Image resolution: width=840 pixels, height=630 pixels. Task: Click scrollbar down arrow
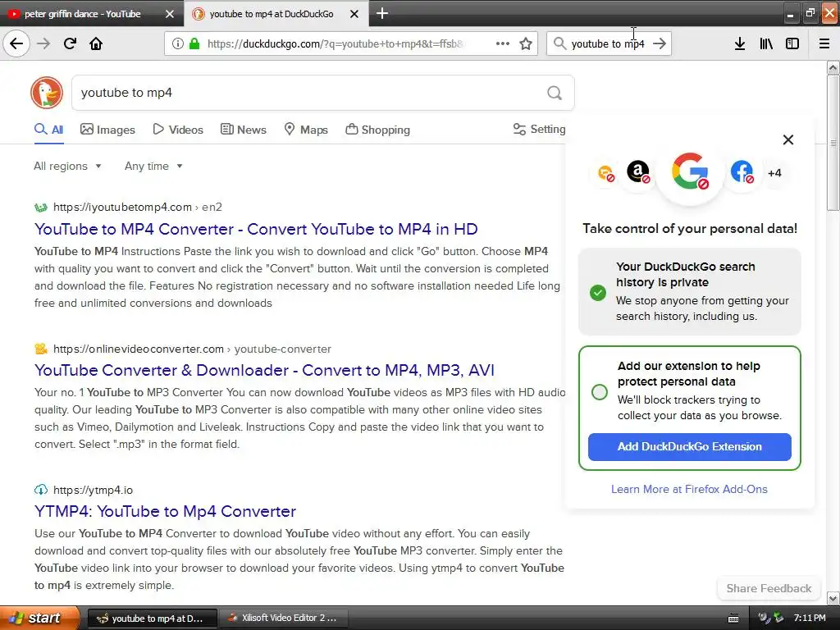(x=833, y=598)
